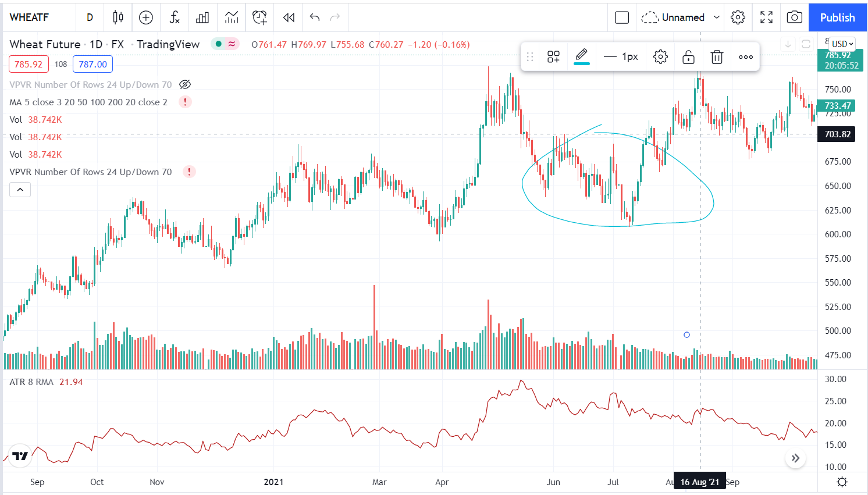
Task: Click the Wheat Future chart title
Action: [45, 44]
